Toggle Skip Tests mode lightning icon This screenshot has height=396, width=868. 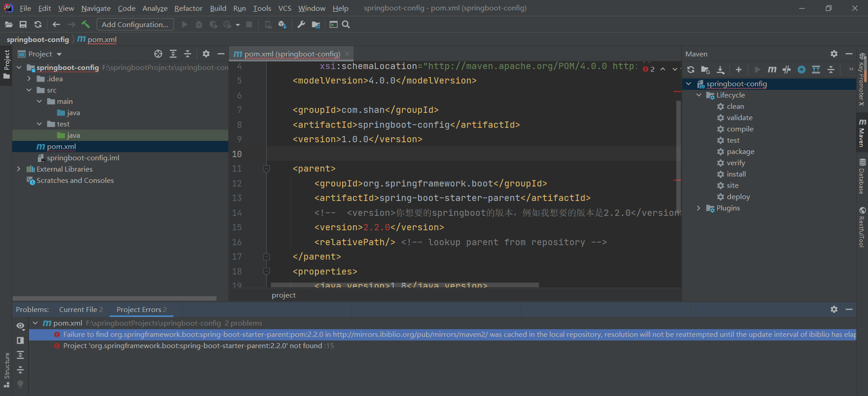(802, 70)
